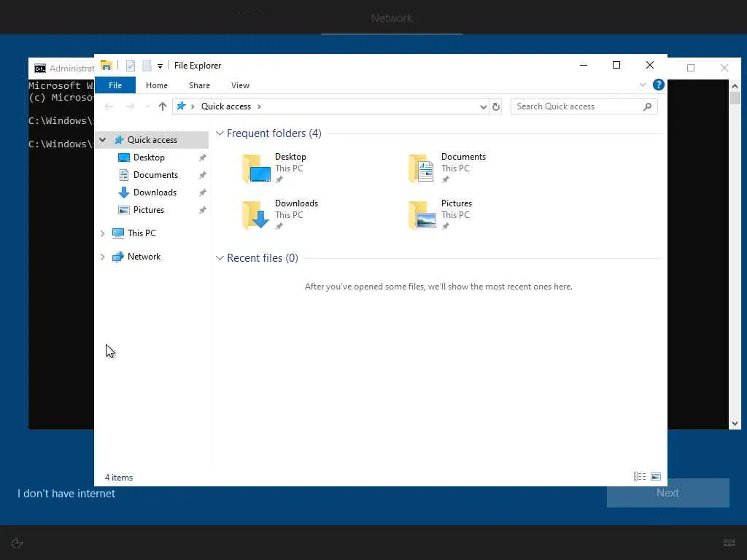Go forward with the forward arrow
Screen dimensions: 747x560
click(x=130, y=106)
